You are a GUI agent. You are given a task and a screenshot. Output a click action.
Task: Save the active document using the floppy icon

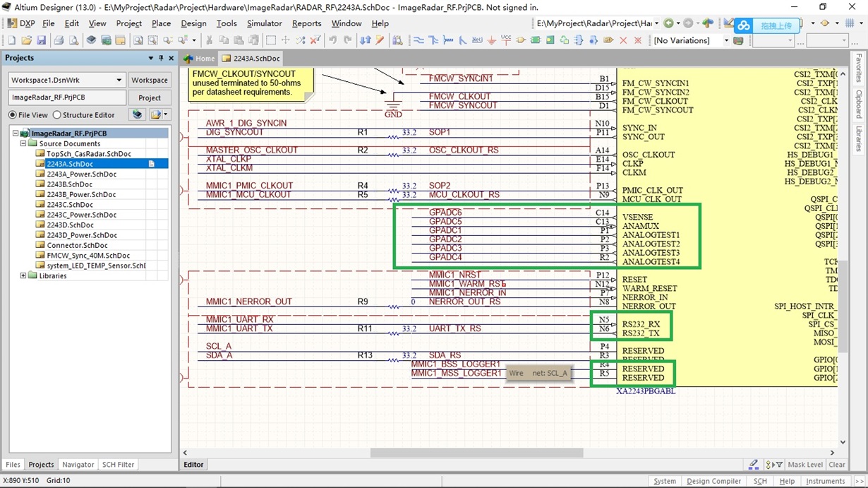pyautogui.click(x=41, y=40)
